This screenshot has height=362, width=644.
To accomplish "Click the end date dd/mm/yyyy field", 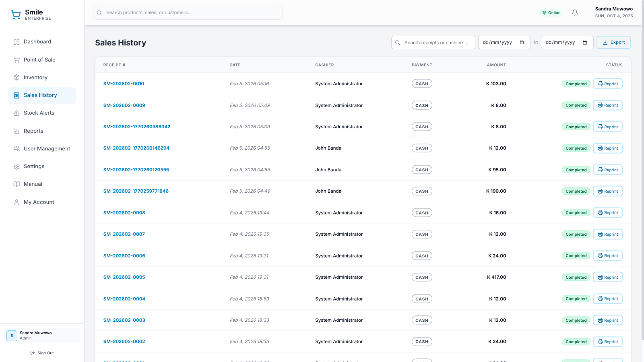I will click(x=567, y=43).
